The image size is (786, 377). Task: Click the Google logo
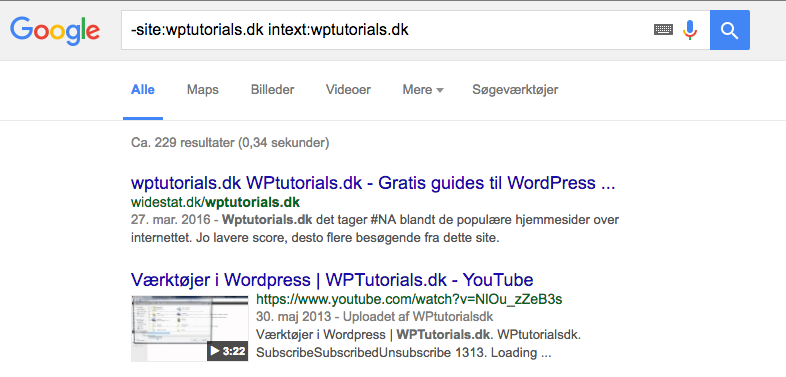55,30
